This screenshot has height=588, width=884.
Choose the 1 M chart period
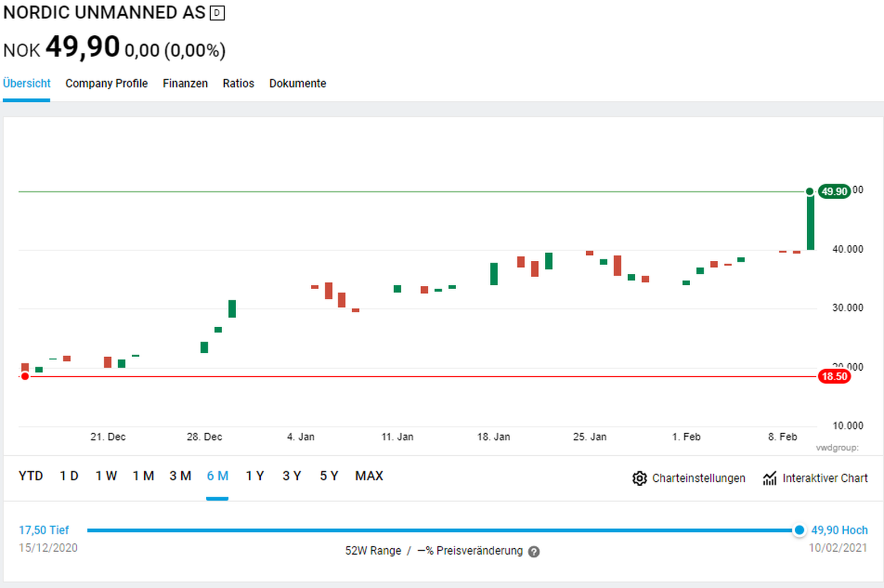pos(144,476)
